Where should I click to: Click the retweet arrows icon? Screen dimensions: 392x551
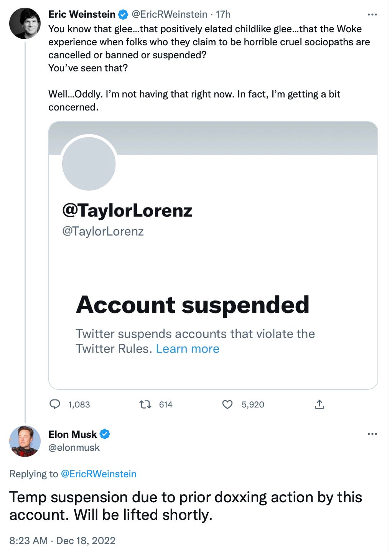(145, 404)
